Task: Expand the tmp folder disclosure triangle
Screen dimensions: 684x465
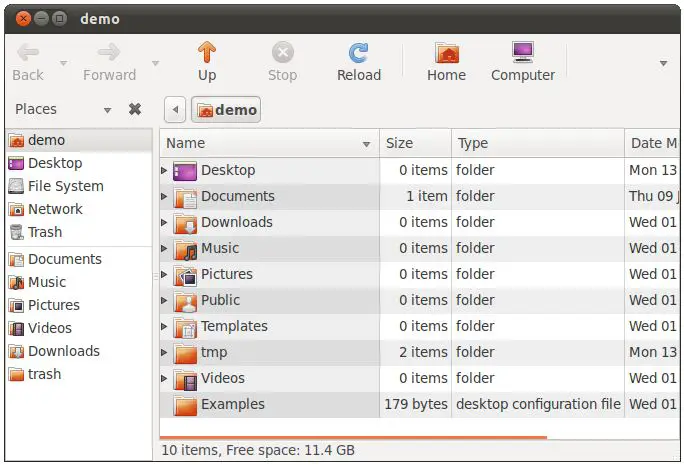Action: 165,353
